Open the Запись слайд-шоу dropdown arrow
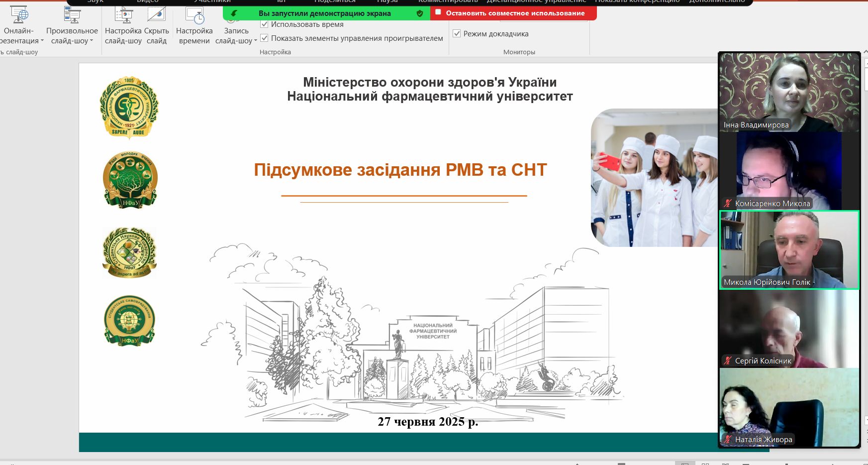 tap(256, 41)
